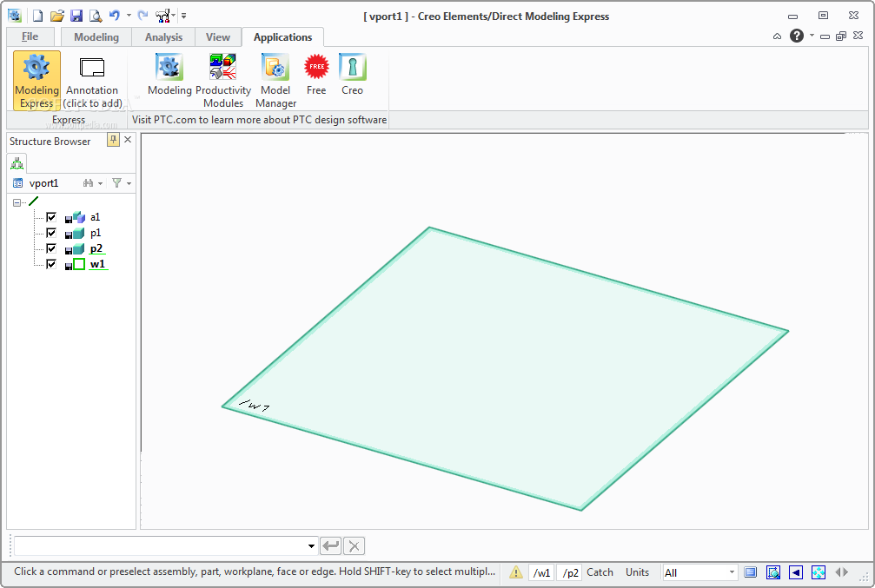Click the command line Enter arrow button
The height and width of the screenshot is (588, 875).
(331, 545)
